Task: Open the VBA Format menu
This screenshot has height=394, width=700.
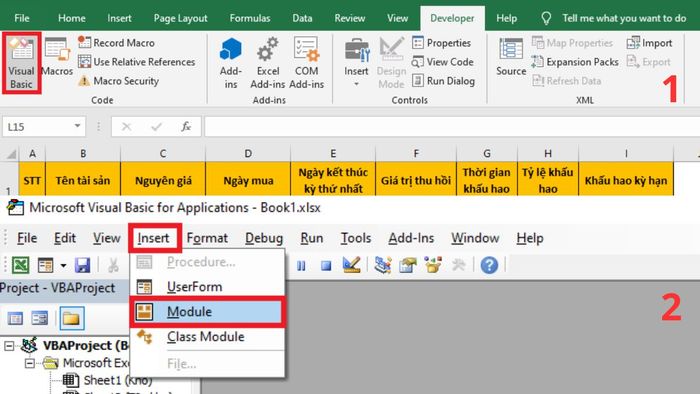Action: coord(207,238)
